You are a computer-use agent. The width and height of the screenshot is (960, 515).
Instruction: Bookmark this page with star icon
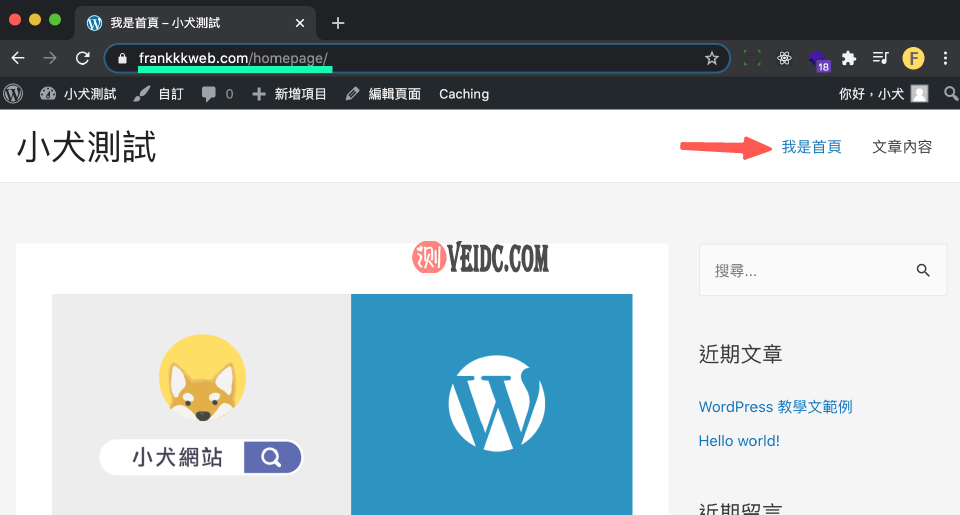click(x=711, y=59)
